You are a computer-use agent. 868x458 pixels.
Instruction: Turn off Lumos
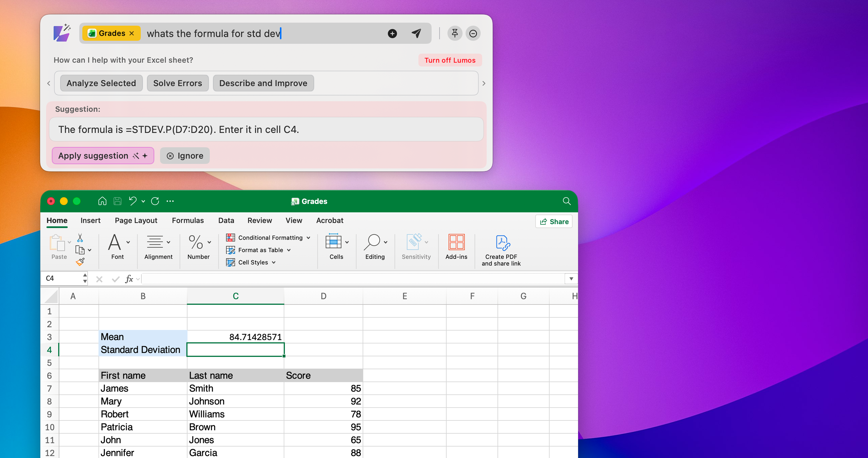point(449,60)
